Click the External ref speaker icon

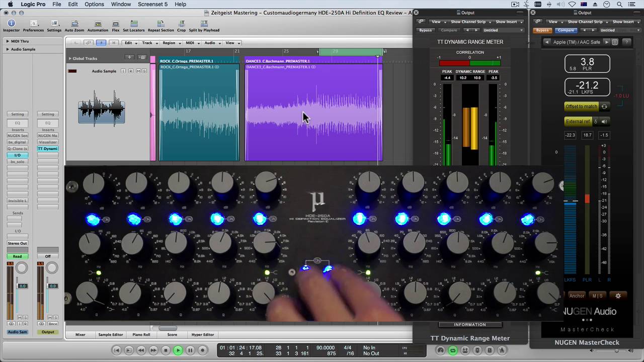click(x=604, y=121)
